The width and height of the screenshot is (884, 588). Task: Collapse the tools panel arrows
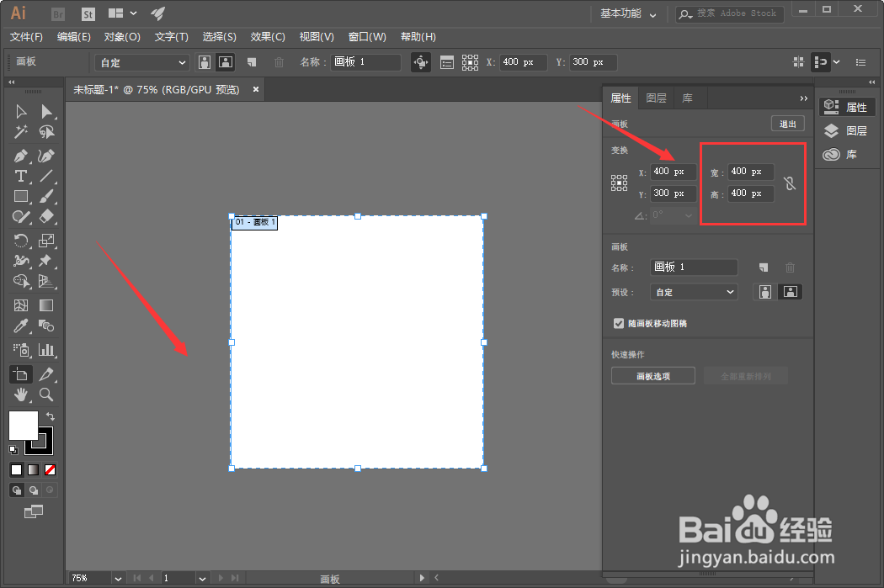click(11, 82)
